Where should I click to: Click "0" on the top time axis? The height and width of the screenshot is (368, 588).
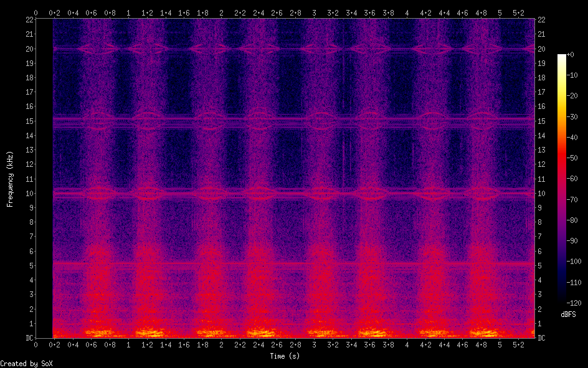point(36,13)
